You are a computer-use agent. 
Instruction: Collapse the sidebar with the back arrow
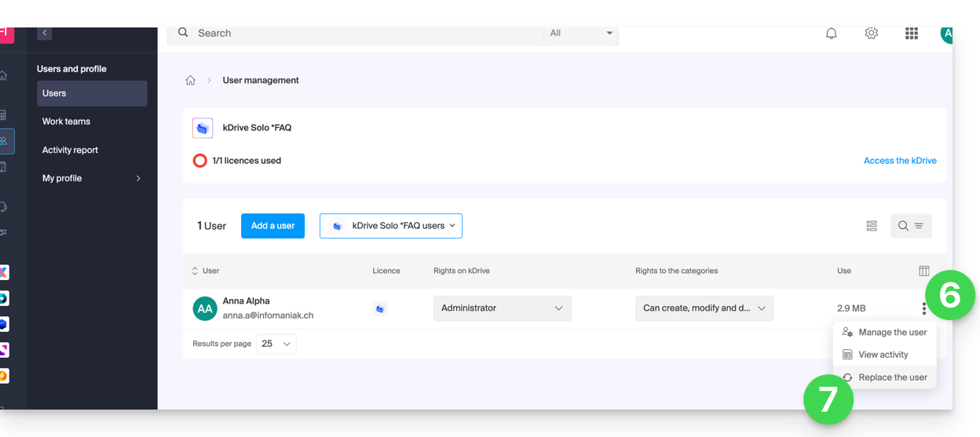[45, 33]
